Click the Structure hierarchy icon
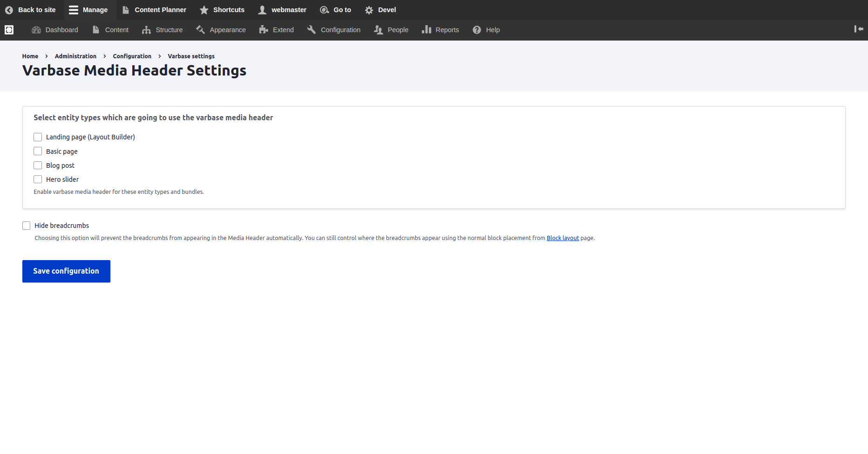Screen dimensions: 868x454 pos(146,30)
